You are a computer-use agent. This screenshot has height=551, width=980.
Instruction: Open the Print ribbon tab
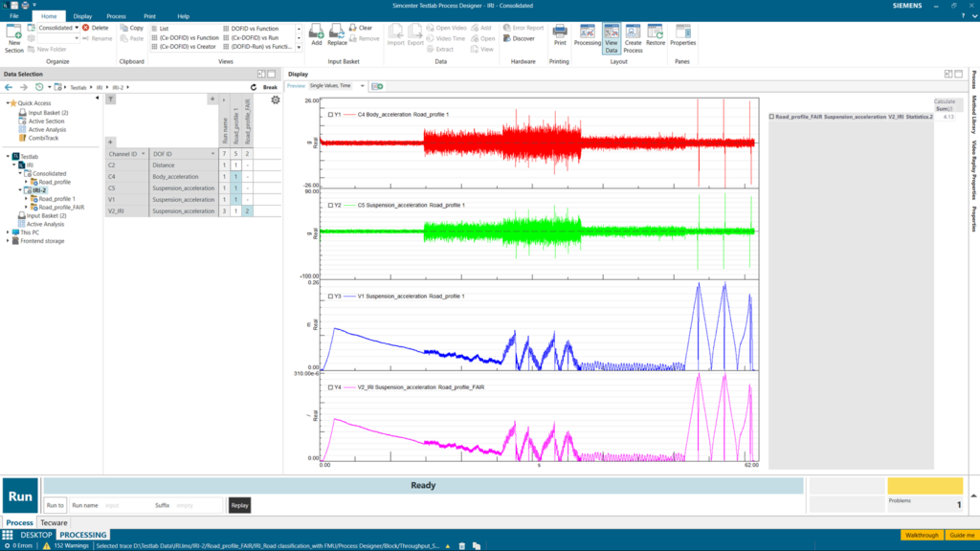(149, 16)
